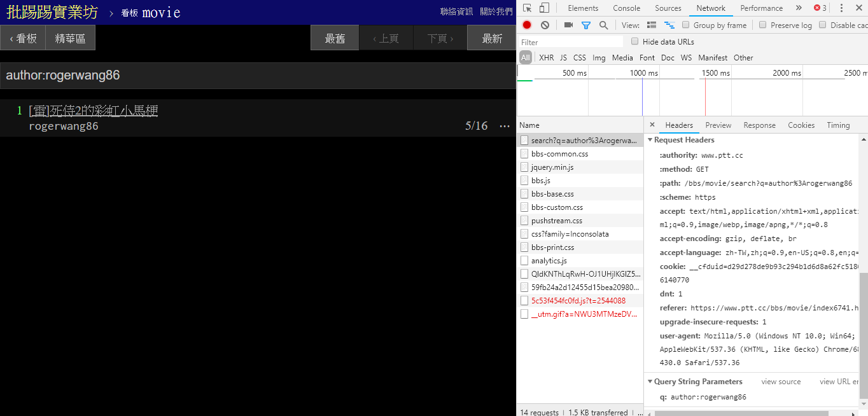This screenshot has height=416, width=868.
Task: Close the request details pane
Action: tap(652, 125)
